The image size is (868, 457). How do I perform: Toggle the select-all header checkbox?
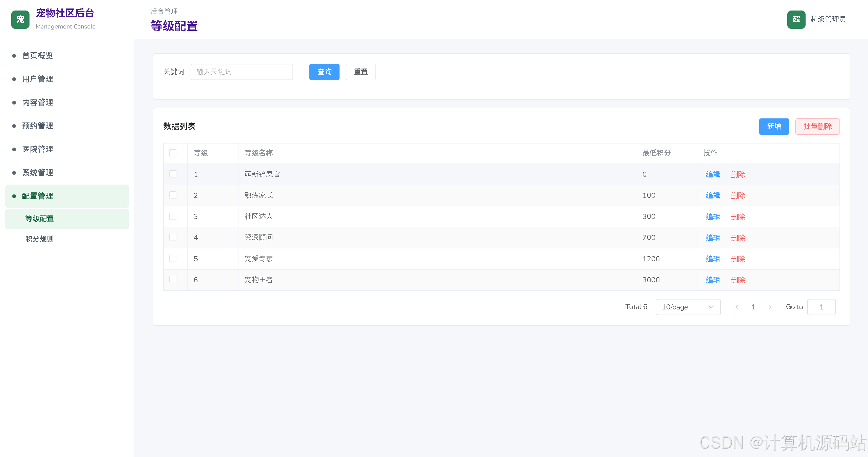(x=173, y=153)
